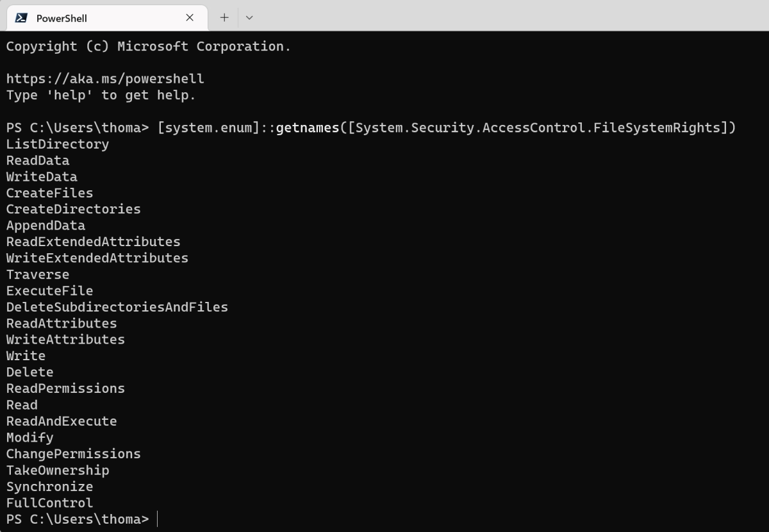Image resolution: width=769 pixels, height=532 pixels.
Task: Click on FullControl output line
Action: (x=49, y=503)
